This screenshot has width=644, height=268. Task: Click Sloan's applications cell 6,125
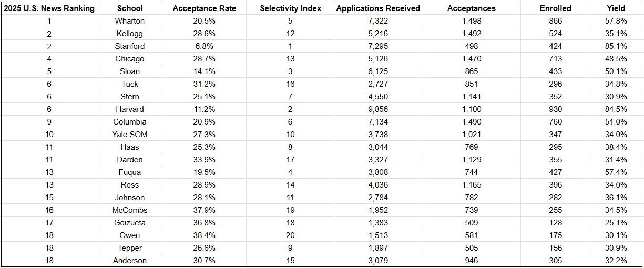coord(378,71)
